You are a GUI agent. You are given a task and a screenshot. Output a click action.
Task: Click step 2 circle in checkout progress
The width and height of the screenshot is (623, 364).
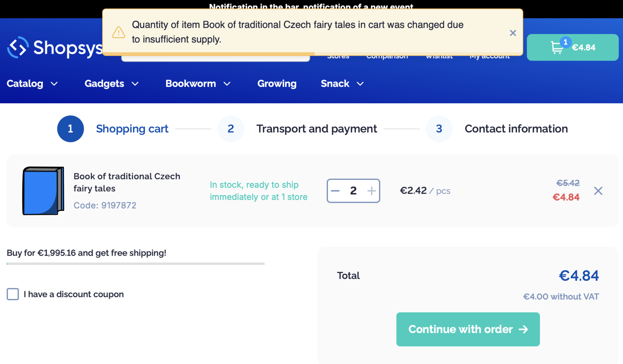[x=231, y=129]
